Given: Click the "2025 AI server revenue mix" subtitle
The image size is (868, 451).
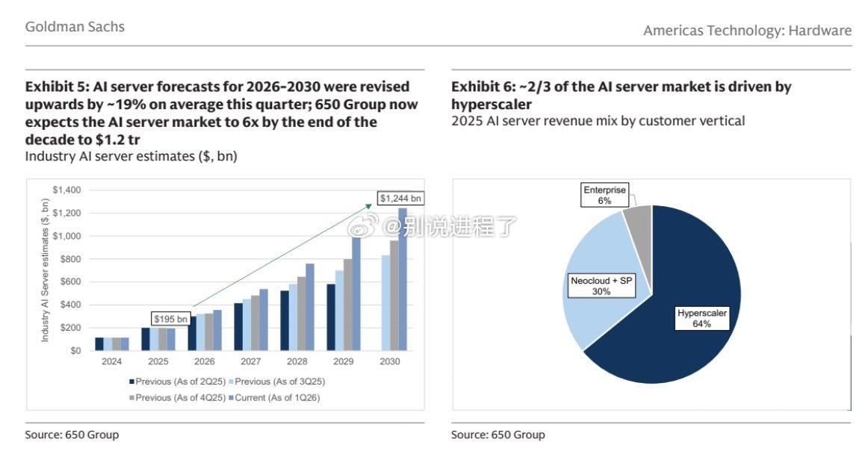Looking at the screenshot, I should (598, 121).
